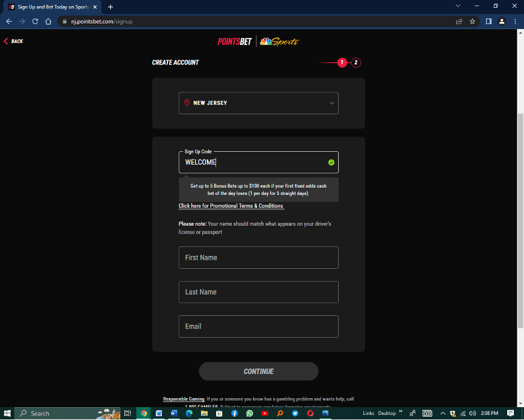
Task: Expand the tab search chevron in title bar
Action: pos(458,6)
